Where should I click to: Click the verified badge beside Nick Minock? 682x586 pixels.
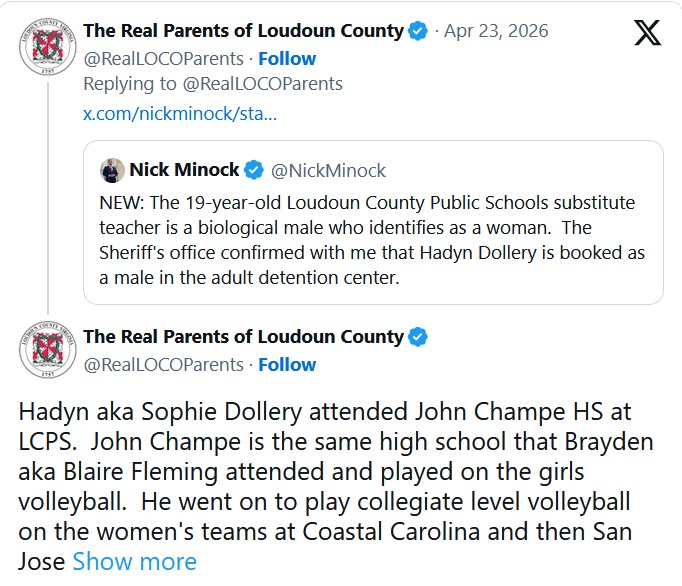point(255,170)
